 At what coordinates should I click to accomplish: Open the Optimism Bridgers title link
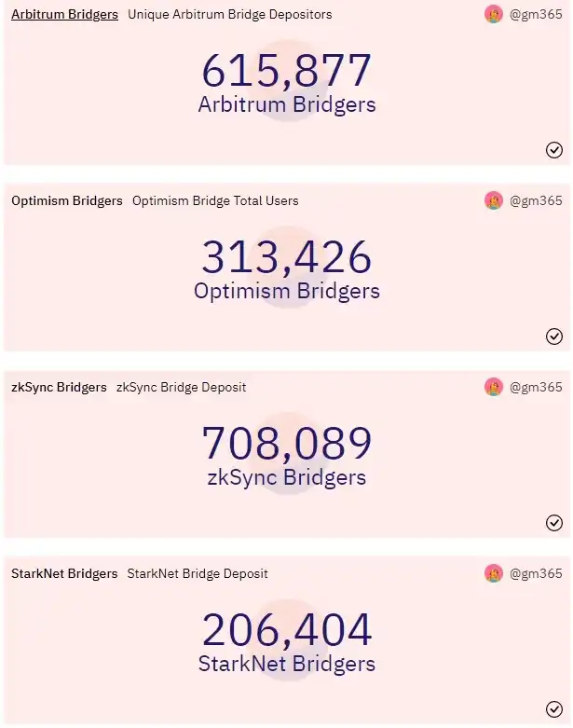click(x=67, y=200)
